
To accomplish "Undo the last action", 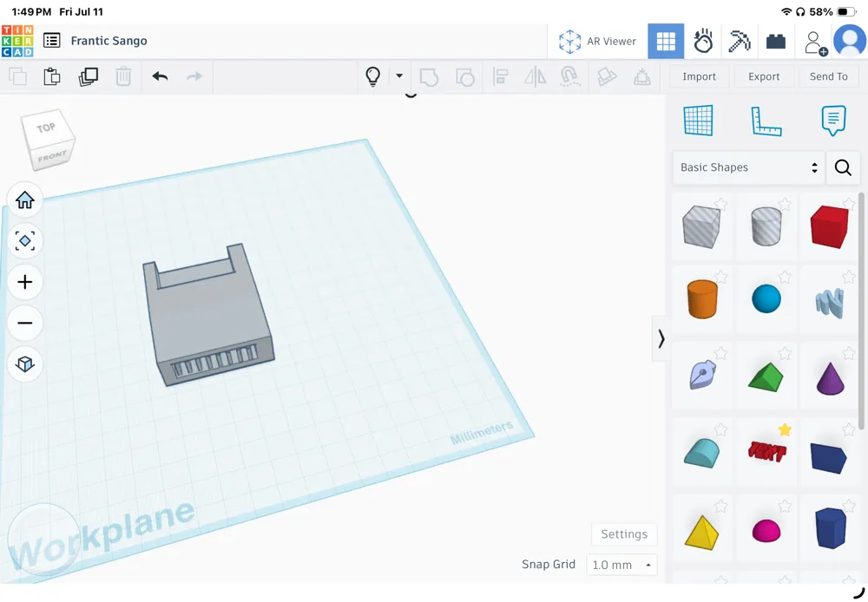I will tap(160, 76).
